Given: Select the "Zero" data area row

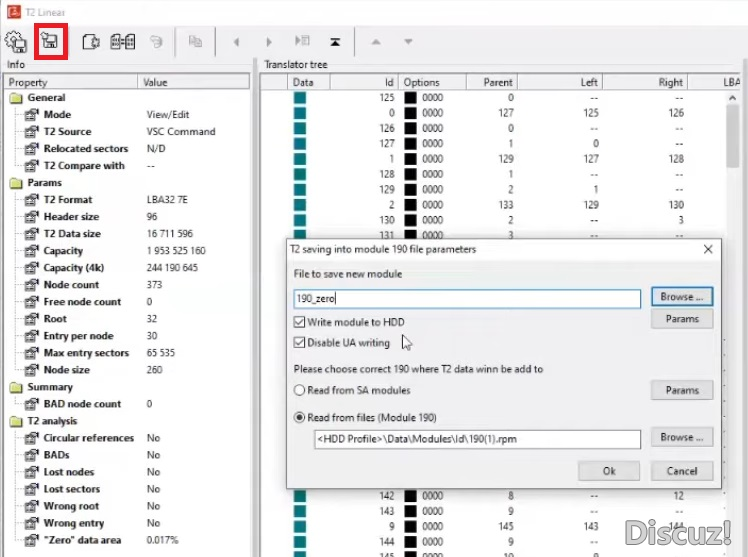Looking at the screenshot, I should click(x=127, y=540).
